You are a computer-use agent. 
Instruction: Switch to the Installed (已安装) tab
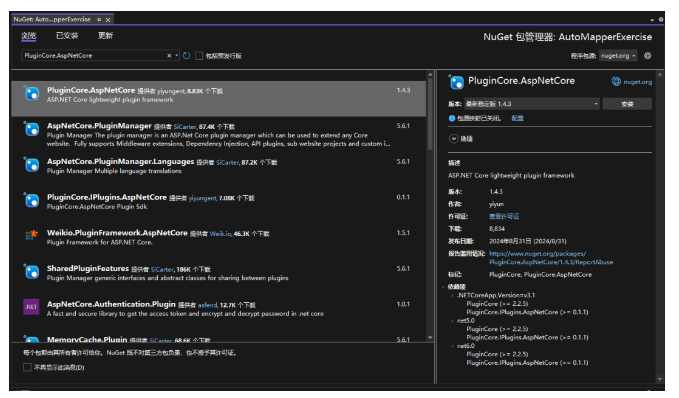point(67,36)
